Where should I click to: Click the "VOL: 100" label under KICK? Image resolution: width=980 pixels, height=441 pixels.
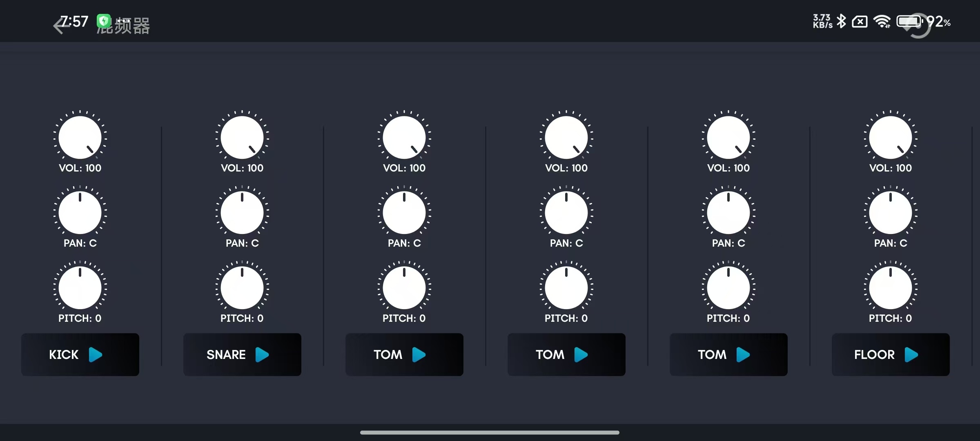click(80, 168)
